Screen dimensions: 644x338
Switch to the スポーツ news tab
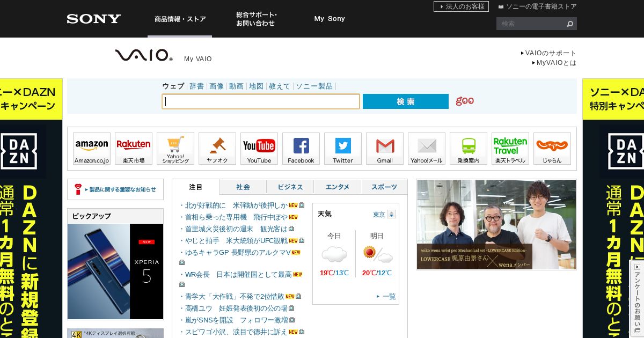[384, 187]
